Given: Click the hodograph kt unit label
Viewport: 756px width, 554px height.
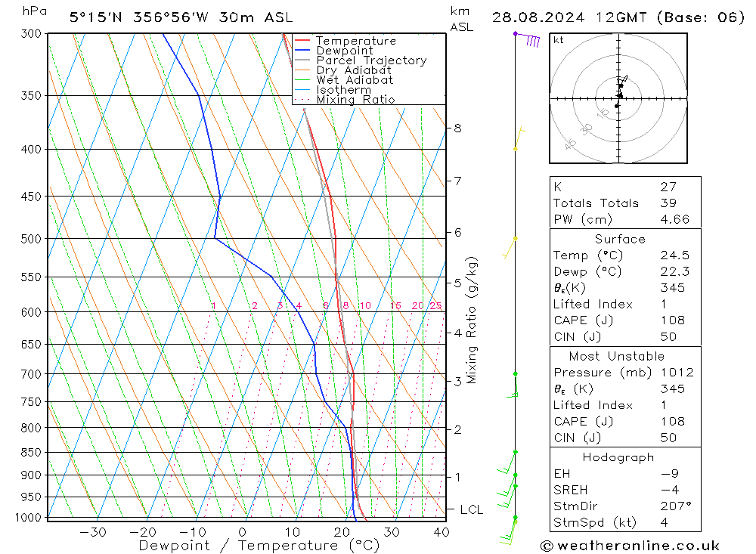Looking at the screenshot, I should pyautogui.click(x=559, y=40).
